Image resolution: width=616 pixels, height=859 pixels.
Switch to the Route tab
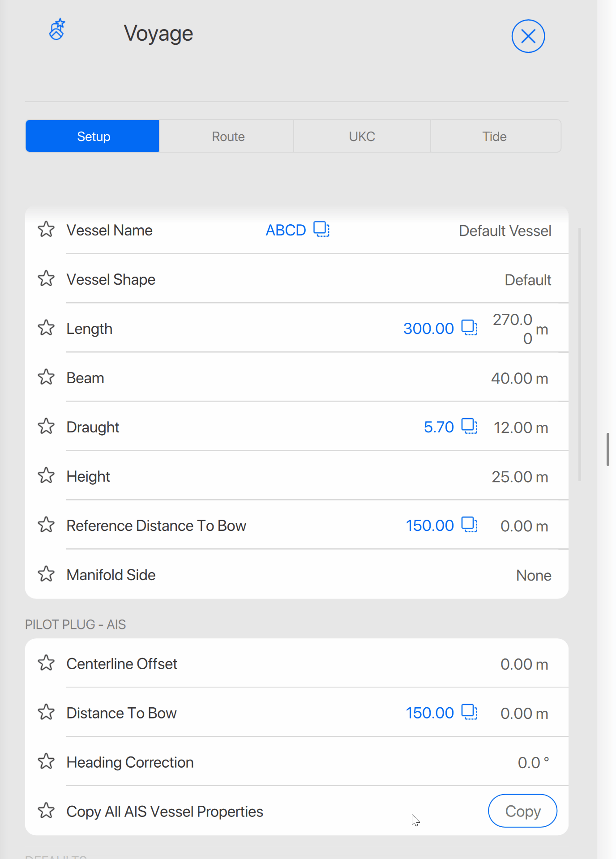click(x=228, y=137)
